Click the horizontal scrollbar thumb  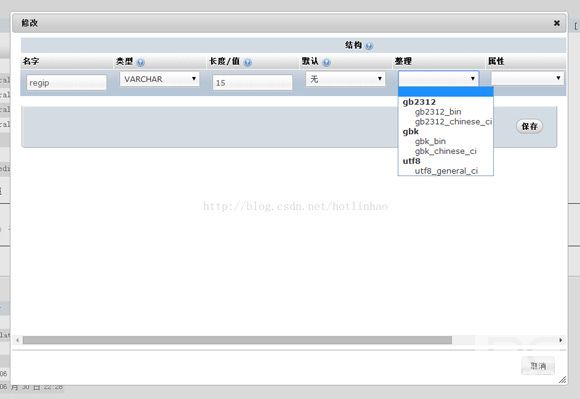(x=237, y=340)
